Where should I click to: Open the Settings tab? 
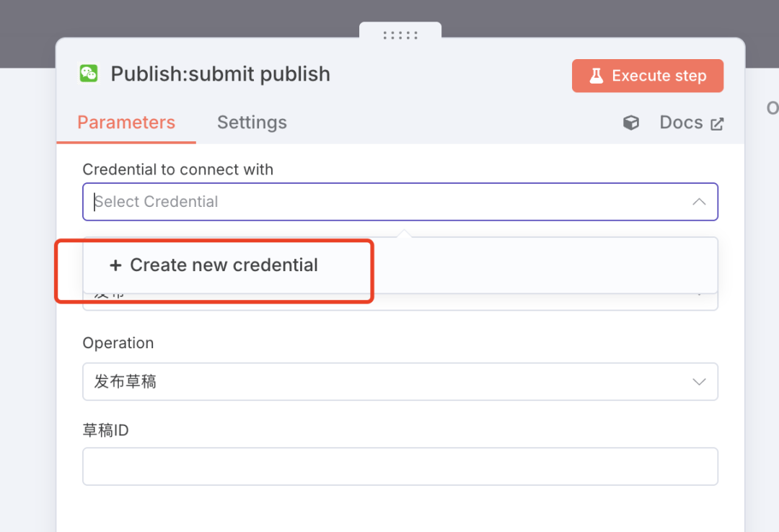[x=252, y=123]
